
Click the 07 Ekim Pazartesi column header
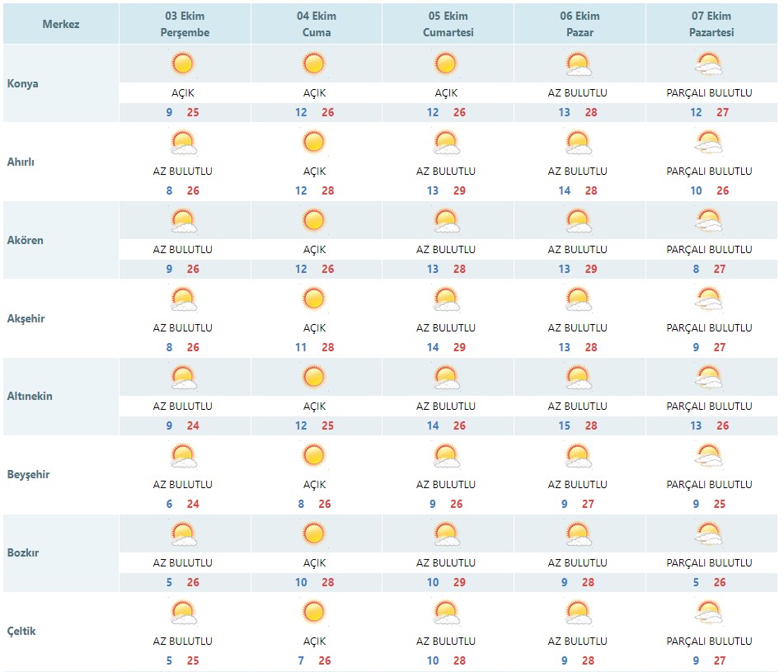point(711,24)
